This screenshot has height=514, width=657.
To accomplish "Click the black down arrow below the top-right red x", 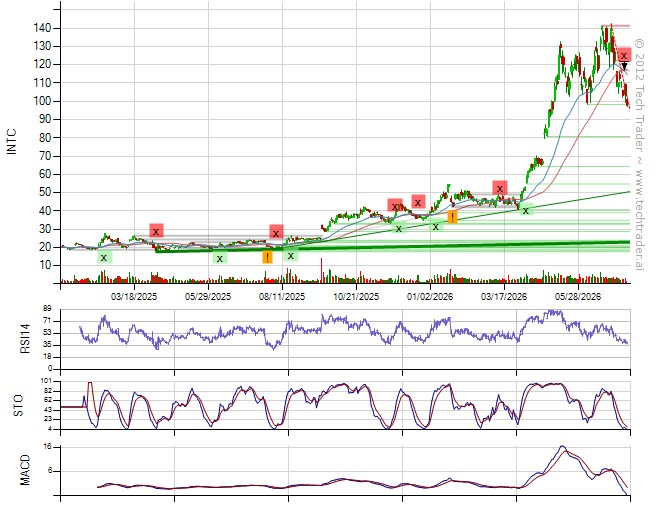I will click(x=624, y=66).
